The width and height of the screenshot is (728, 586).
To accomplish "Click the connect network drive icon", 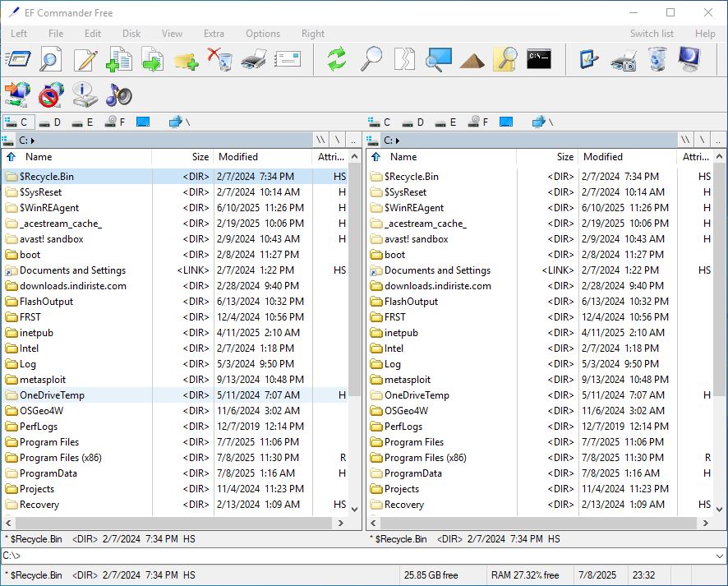I will [x=17, y=95].
